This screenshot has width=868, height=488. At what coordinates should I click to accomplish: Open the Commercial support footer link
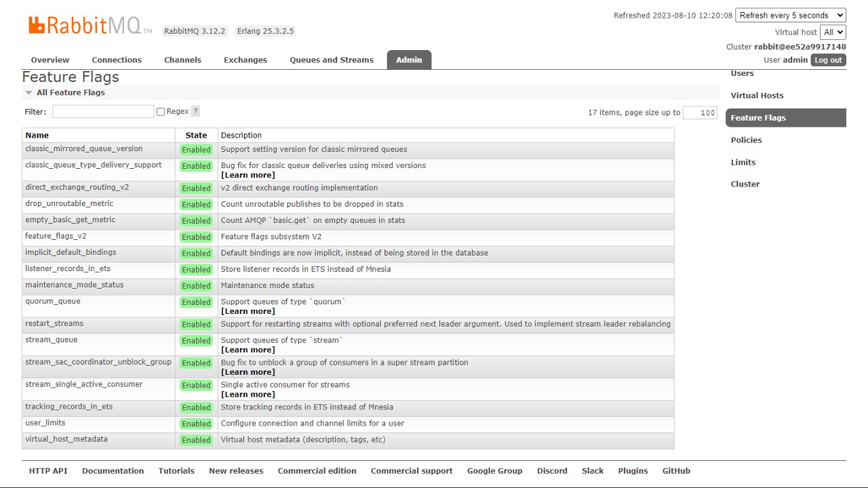[x=412, y=471]
